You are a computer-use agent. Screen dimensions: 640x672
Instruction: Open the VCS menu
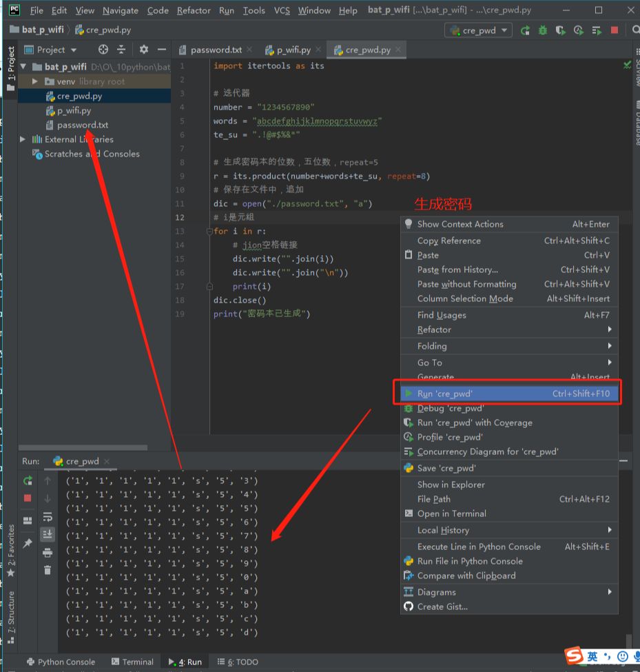(x=282, y=10)
